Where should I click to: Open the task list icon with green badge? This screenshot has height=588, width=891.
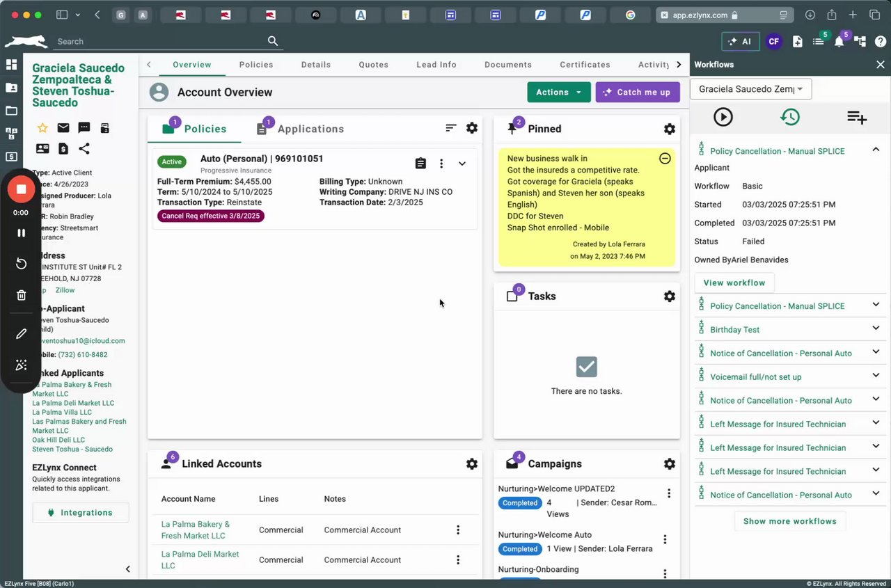point(819,42)
